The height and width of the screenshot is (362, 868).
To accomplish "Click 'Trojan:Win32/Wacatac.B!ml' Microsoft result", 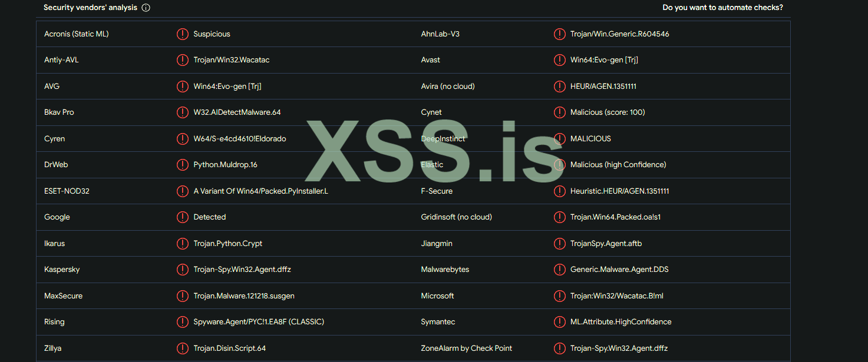I will [x=617, y=296].
